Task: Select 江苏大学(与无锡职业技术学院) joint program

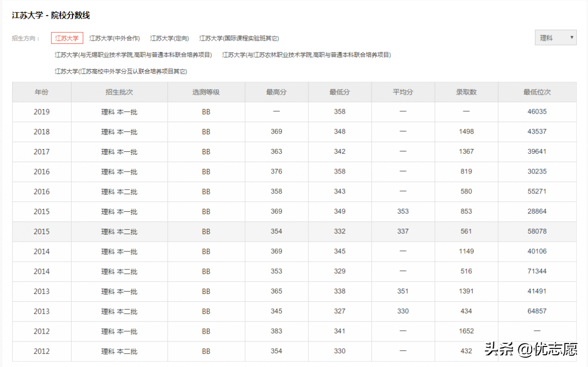Action: tap(133, 55)
